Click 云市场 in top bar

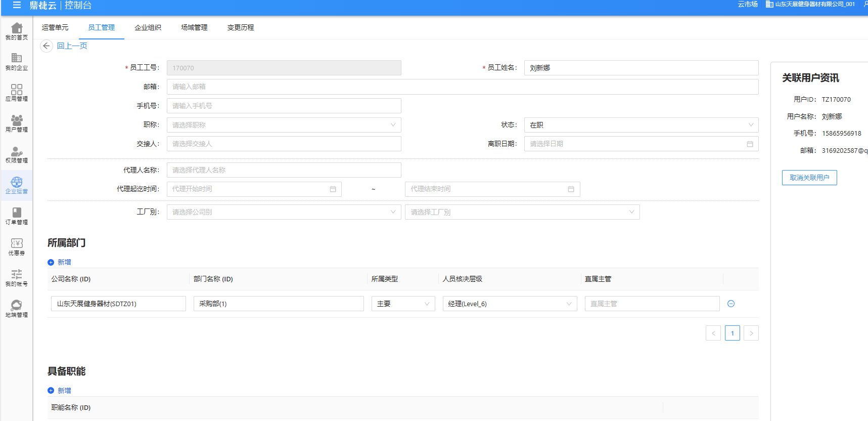748,4
